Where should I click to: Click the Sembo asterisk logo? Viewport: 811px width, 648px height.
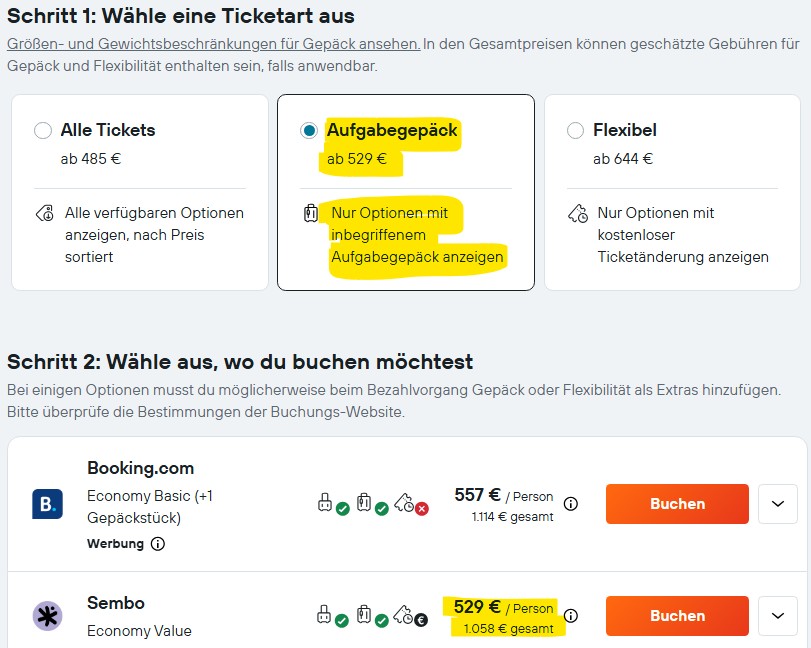tap(47, 615)
